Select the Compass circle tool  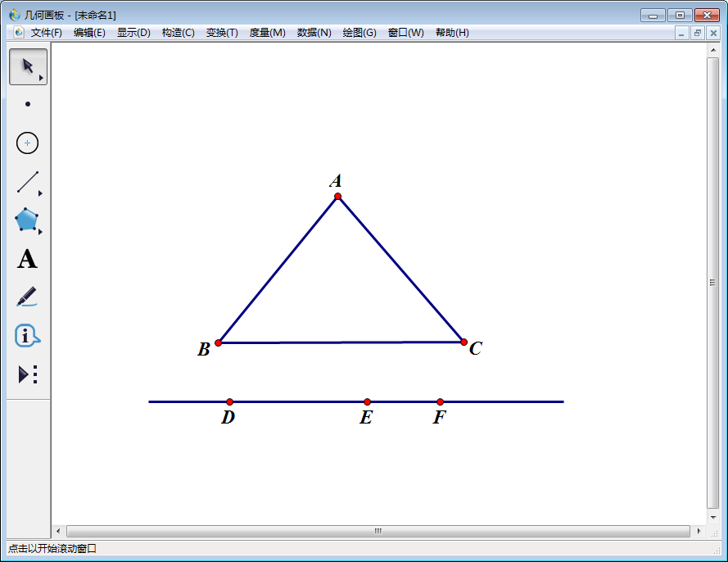(27, 143)
